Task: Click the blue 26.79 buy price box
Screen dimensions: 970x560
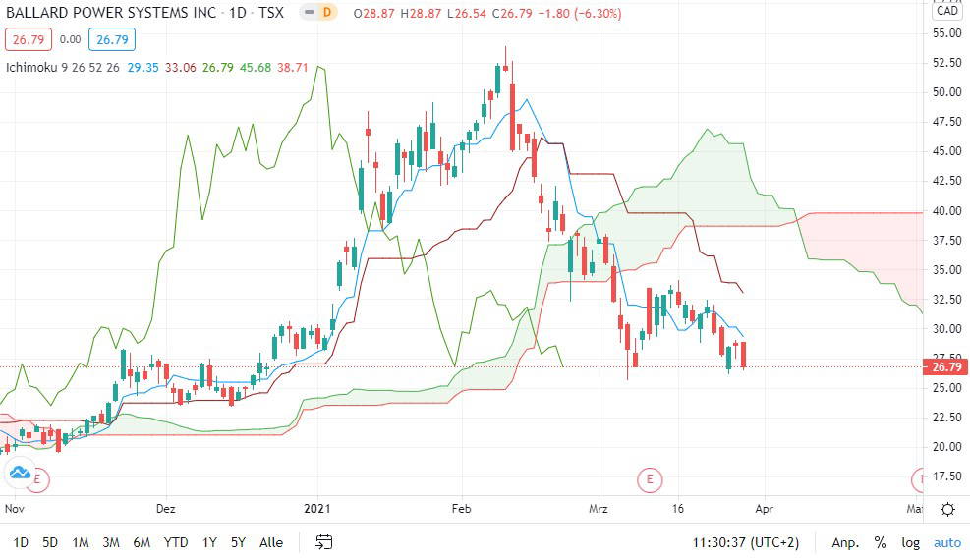Action: click(x=112, y=39)
